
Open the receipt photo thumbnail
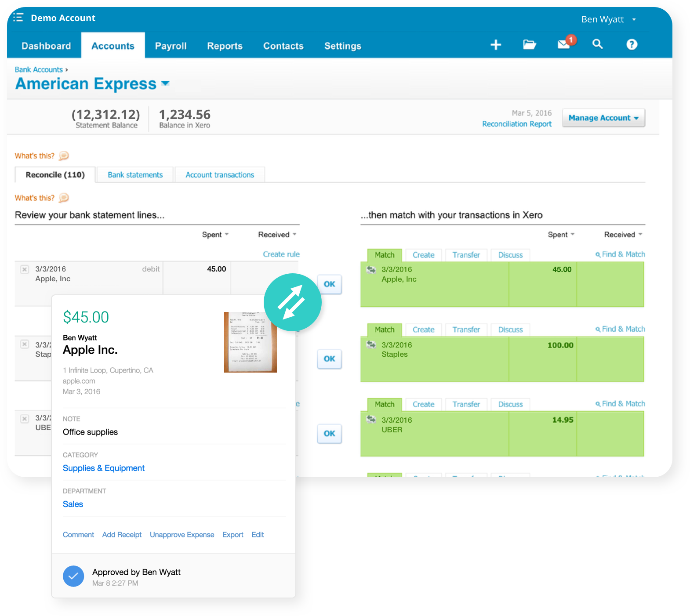(x=251, y=342)
